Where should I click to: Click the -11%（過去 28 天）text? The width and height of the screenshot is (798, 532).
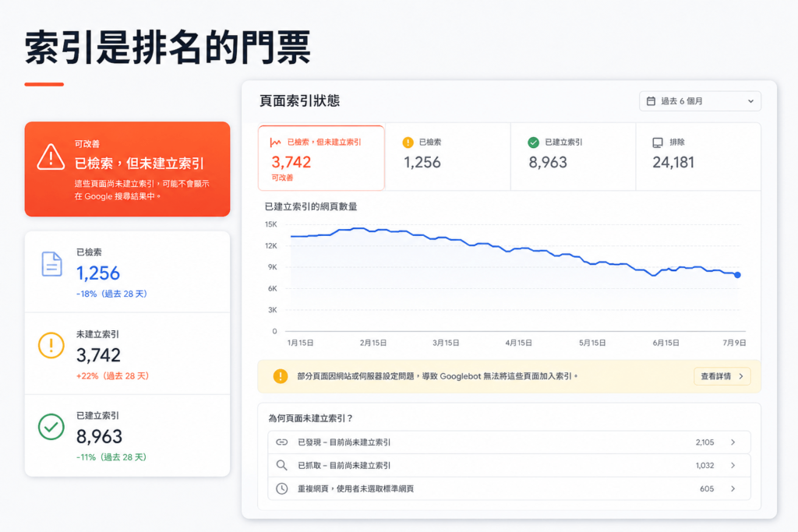(x=111, y=457)
